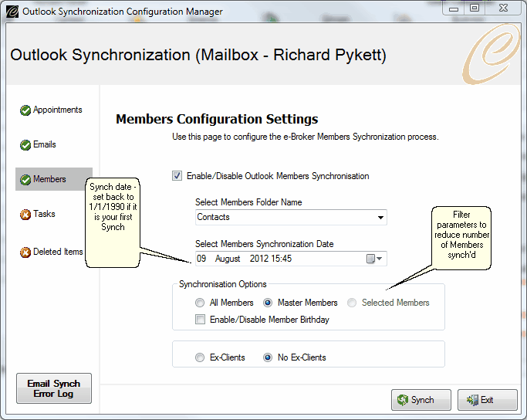The height and width of the screenshot is (420, 527).
Task: Click the green check icon beside Emails
Action: [x=25, y=145]
